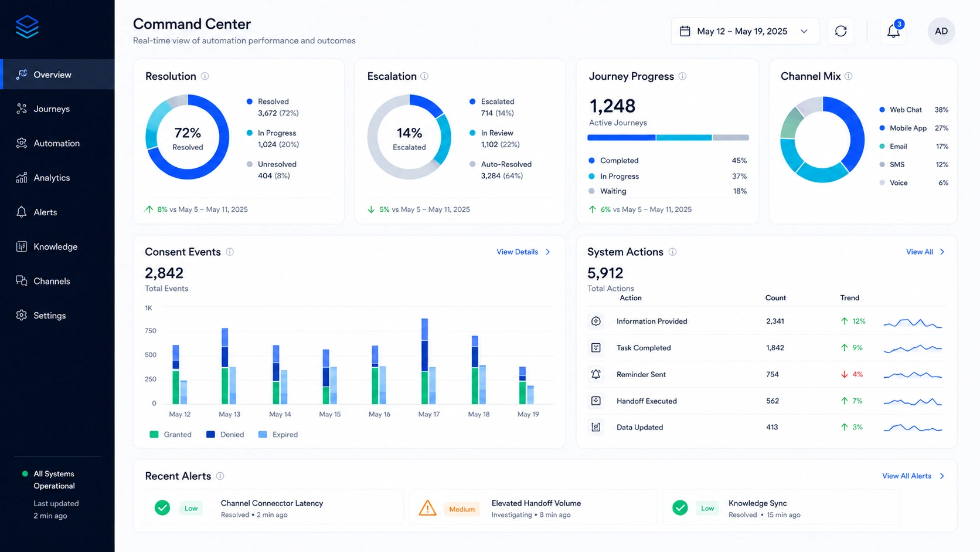Click the Analytics chart icon
This screenshot has width=980, height=552.
[22, 178]
